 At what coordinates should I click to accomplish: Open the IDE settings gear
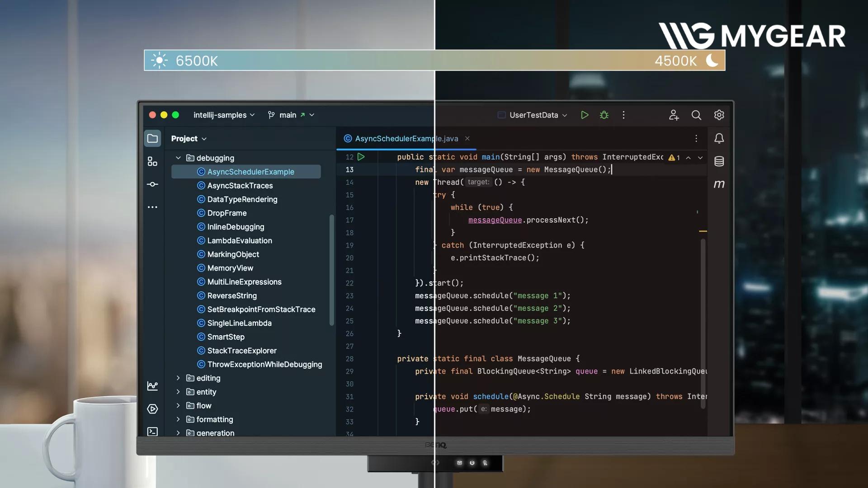[x=719, y=115]
